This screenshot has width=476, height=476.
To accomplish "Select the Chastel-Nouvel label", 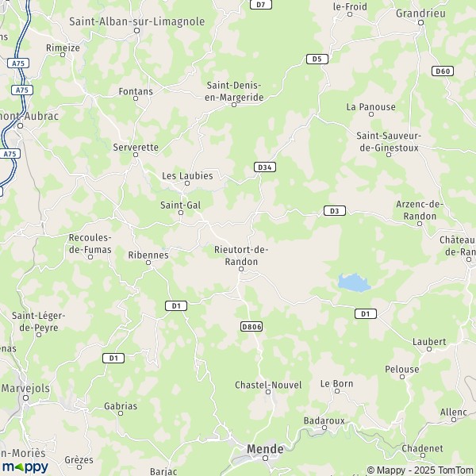I will click(268, 385).
